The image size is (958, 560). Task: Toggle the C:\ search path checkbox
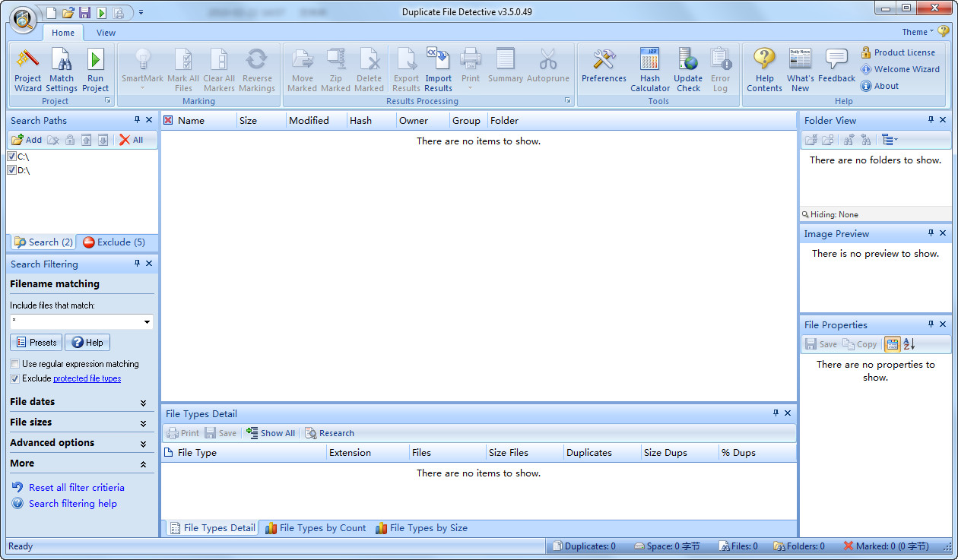pos(11,157)
